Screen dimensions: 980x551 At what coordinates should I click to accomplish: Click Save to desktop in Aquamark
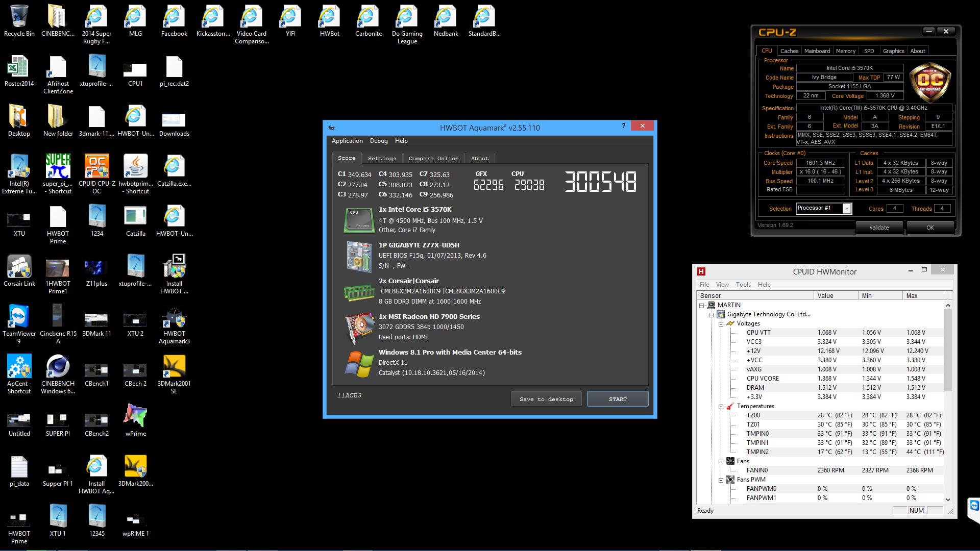click(x=546, y=399)
